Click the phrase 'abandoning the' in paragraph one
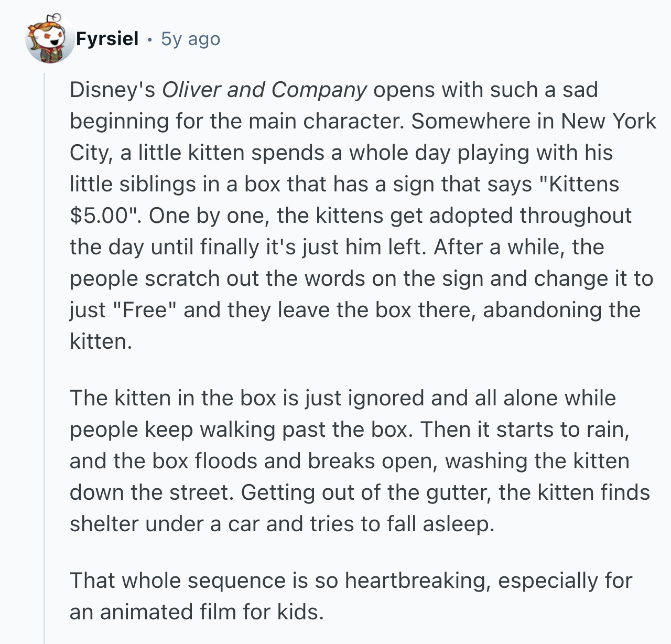Image resolution: width=671 pixels, height=644 pixels. [x=561, y=310]
